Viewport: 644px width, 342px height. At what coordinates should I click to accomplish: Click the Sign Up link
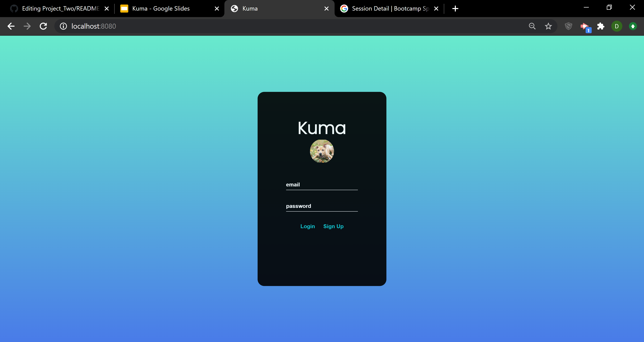coord(333,226)
